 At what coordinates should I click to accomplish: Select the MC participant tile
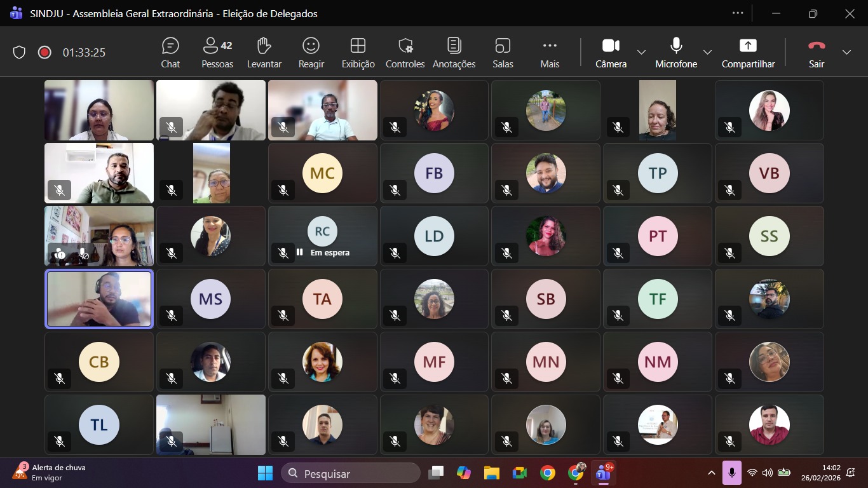pos(322,173)
